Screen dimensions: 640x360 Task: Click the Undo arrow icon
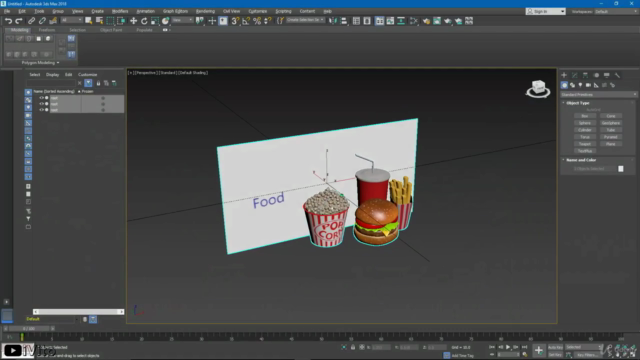(x=8, y=21)
